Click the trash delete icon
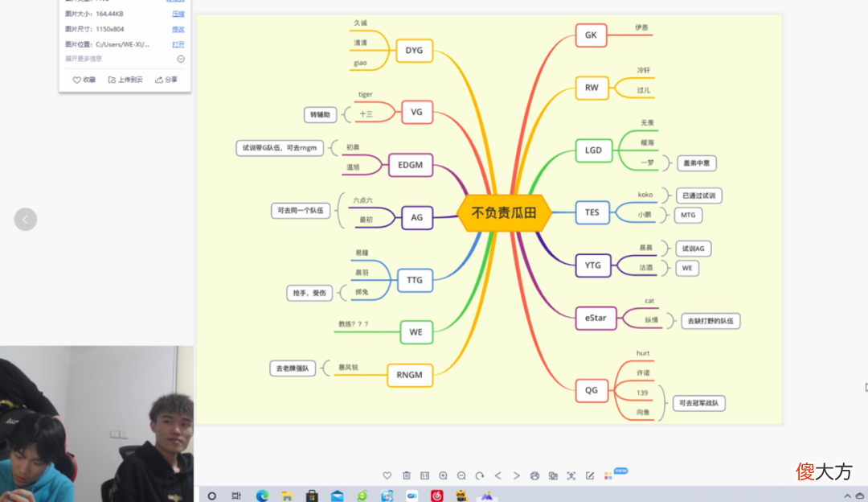The width and height of the screenshot is (868, 502). [x=407, y=475]
